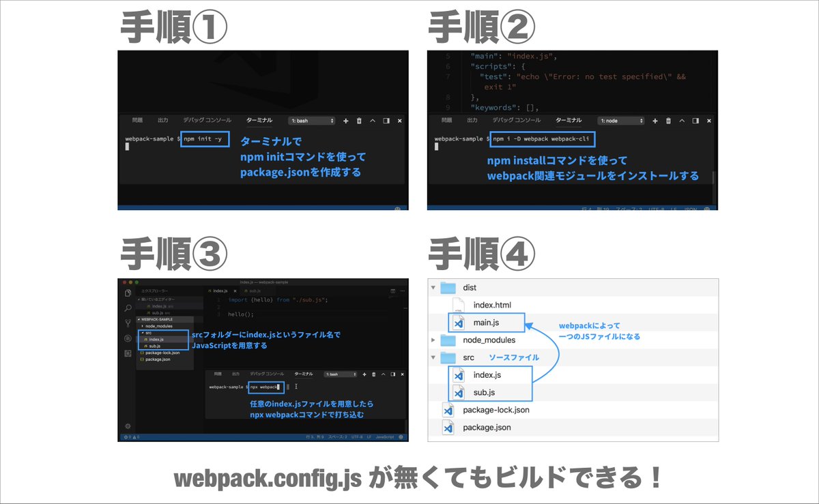Add new terminal with plus icon in step 1
Image resolution: width=819 pixels, height=504 pixels.
(x=346, y=121)
